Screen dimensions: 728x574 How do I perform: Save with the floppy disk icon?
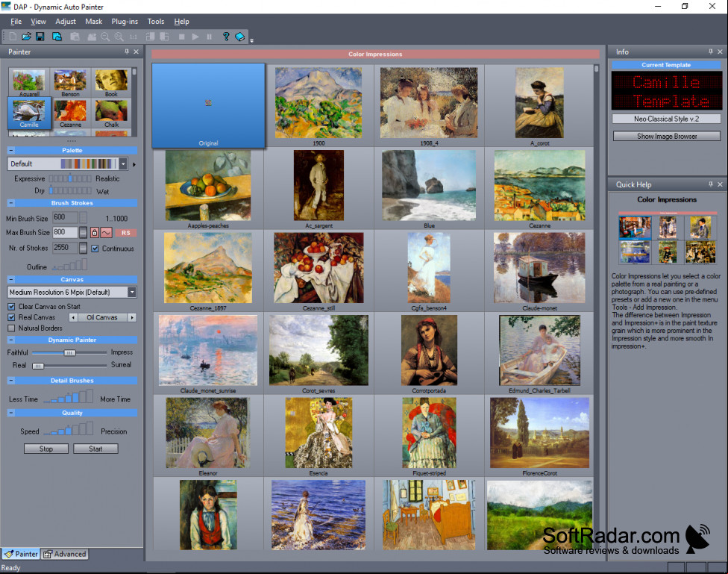[x=40, y=37]
